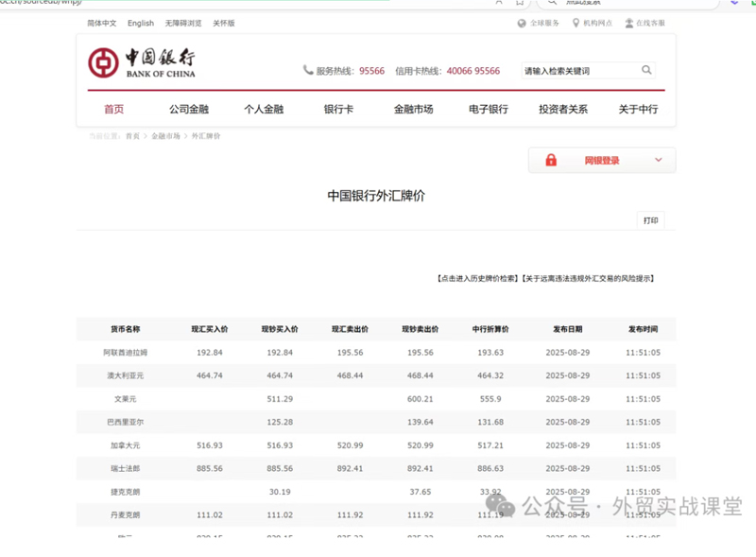The width and height of the screenshot is (756, 557).
Task: Select the 首页 navigation tab
Action: (x=113, y=110)
